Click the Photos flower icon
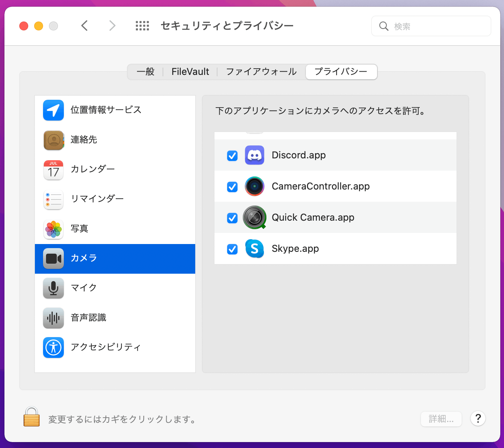Image resolution: width=504 pixels, height=448 pixels. tap(53, 229)
